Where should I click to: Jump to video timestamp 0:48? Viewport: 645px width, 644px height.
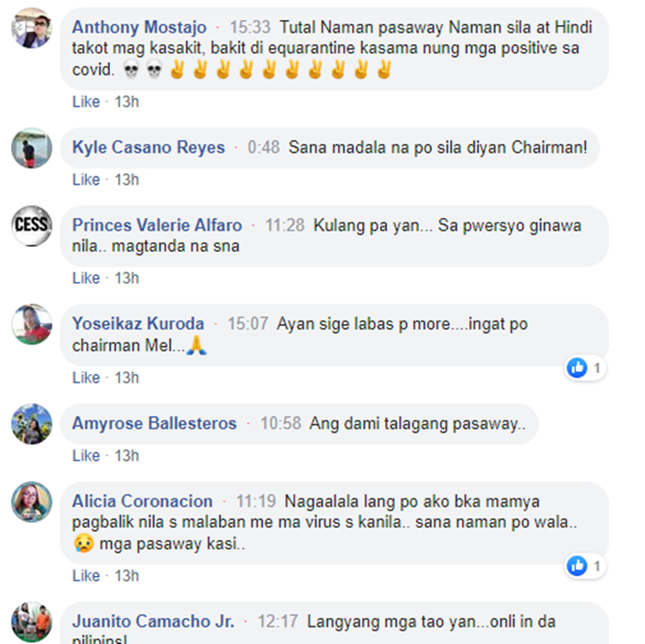pyautogui.click(x=264, y=147)
